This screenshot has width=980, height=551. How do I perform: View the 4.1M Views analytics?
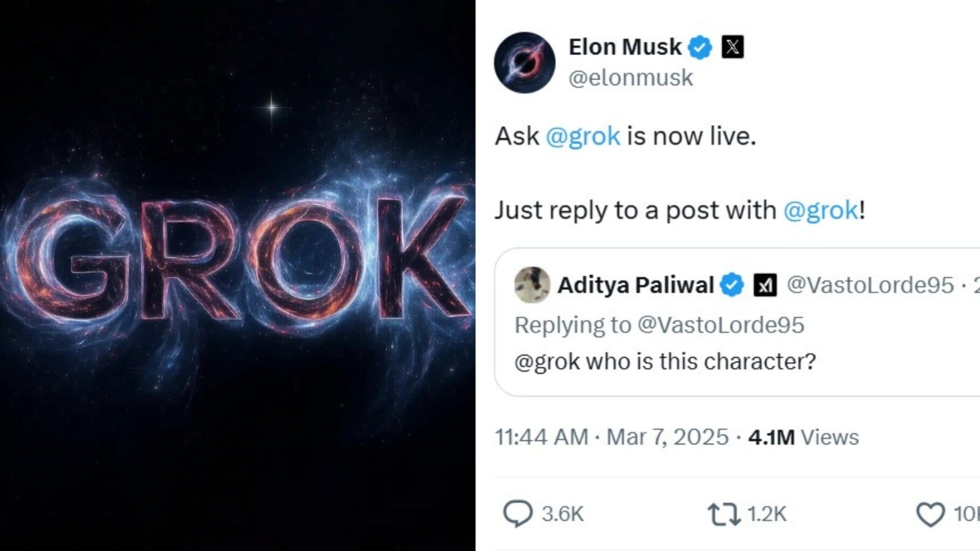pyautogui.click(x=803, y=437)
